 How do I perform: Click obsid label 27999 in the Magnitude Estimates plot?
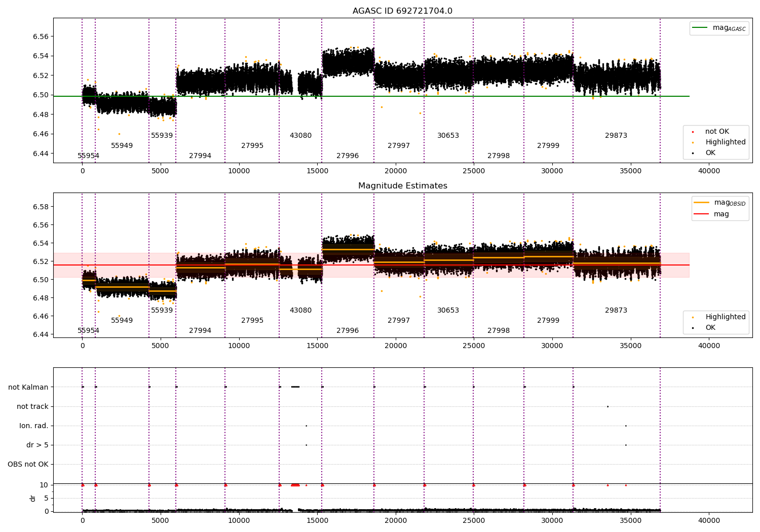548,320
